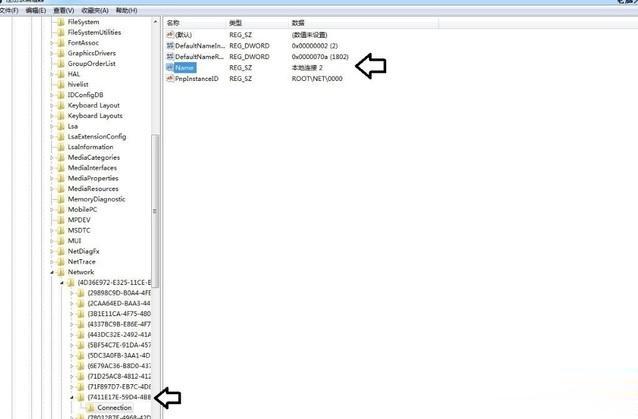Click the MSDTC folder icon
The image size is (638, 419).
(x=61, y=231)
